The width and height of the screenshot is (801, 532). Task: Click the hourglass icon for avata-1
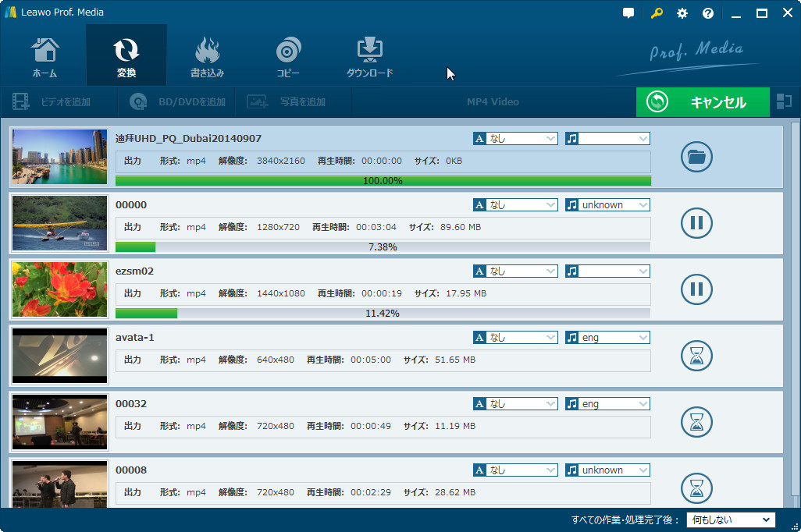click(696, 356)
